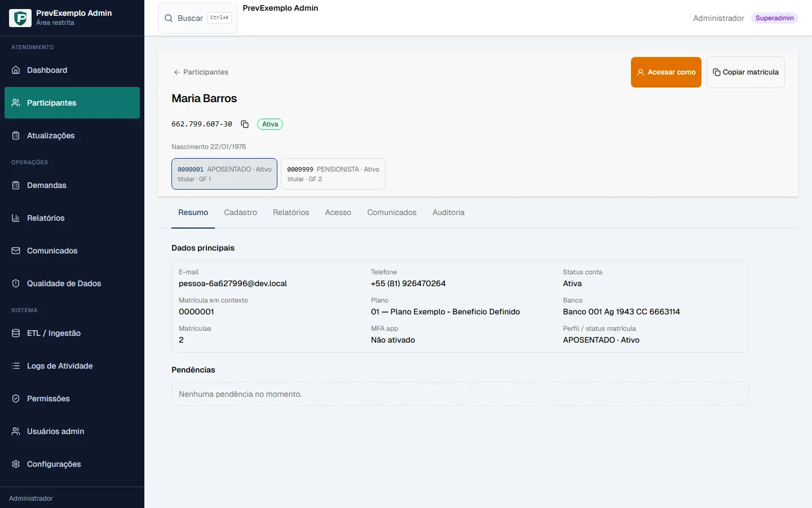Open Usuários admin people icon
The height and width of the screenshot is (508, 812).
pos(16,431)
